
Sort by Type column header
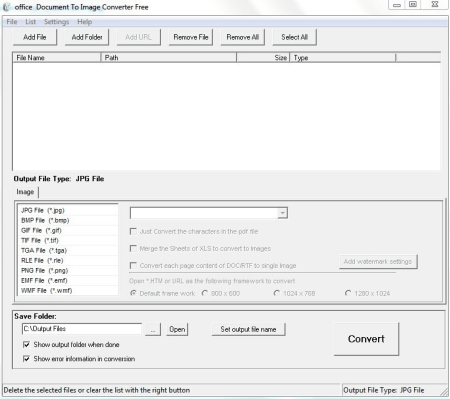pyautogui.click(x=343, y=58)
